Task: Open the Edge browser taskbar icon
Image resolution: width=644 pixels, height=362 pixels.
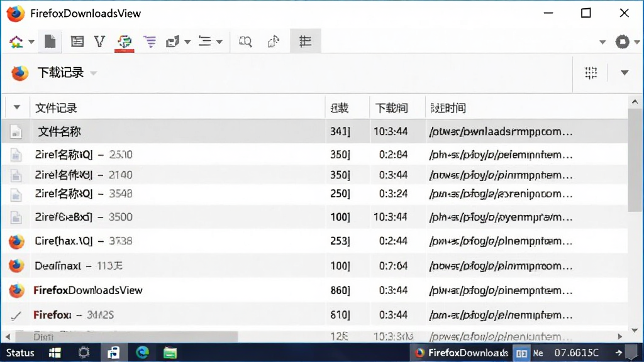Action: (x=142, y=353)
